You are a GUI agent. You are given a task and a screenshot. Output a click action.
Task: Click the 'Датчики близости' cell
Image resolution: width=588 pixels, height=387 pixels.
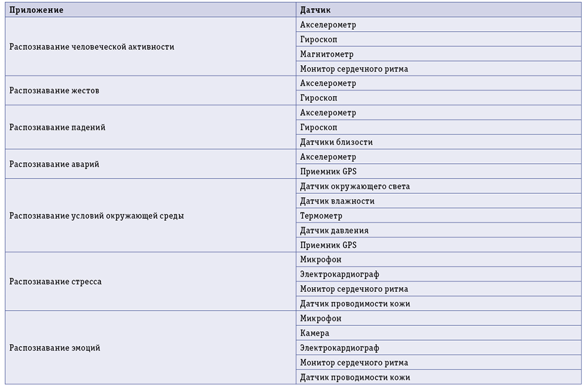tap(439, 142)
